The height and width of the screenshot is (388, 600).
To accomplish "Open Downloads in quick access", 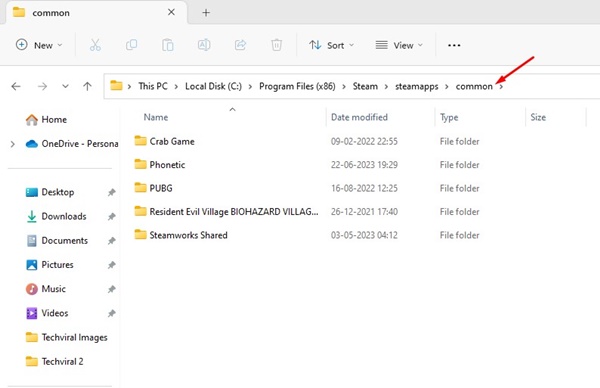I will click(56, 216).
